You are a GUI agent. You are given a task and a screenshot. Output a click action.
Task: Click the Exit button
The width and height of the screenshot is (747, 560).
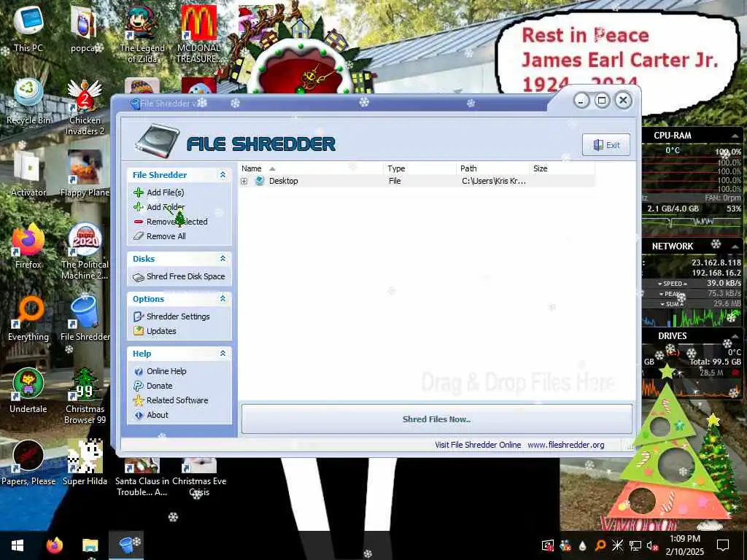[x=606, y=145]
